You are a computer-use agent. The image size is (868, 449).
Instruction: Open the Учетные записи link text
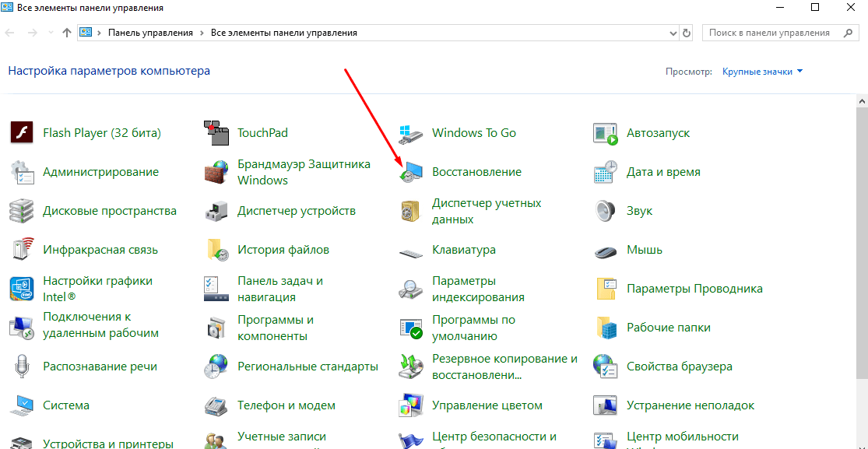pyautogui.click(x=282, y=437)
